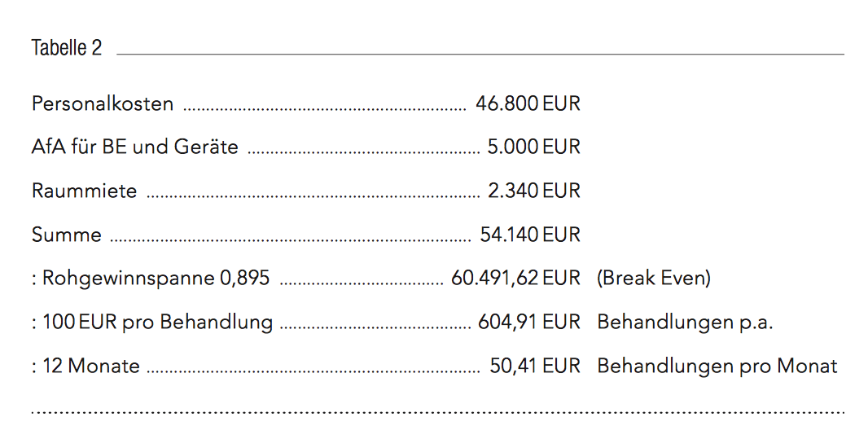Click the 5.000 EUR value
This screenshot has height=439, width=868.
coord(533,147)
